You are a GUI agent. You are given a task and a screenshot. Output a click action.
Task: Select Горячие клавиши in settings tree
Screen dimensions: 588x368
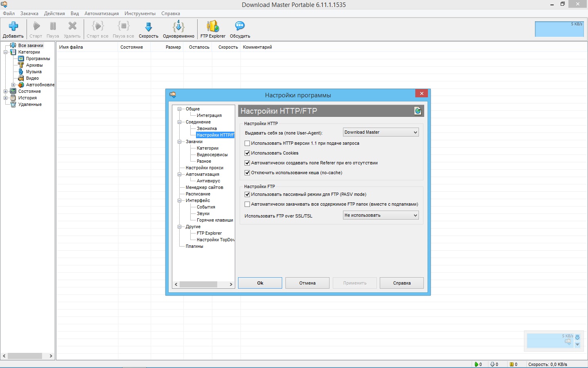pyautogui.click(x=215, y=220)
